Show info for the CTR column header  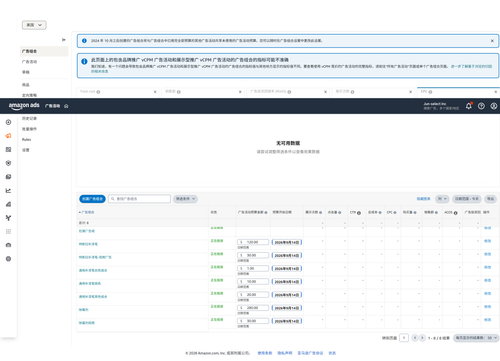tap(359, 213)
